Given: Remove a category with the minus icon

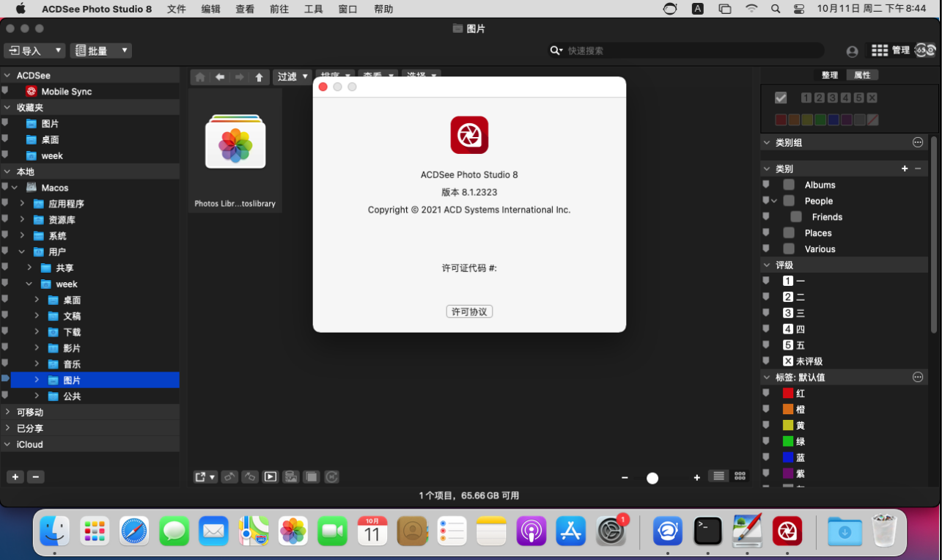Looking at the screenshot, I should click(x=918, y=169).
